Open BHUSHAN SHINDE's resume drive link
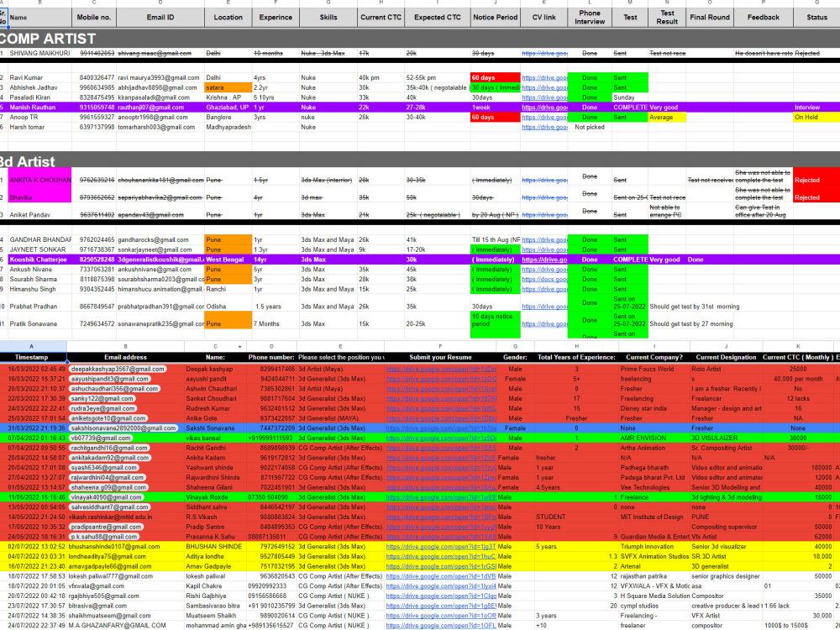This screenshot has width=840, height=630. click(441, 547)
